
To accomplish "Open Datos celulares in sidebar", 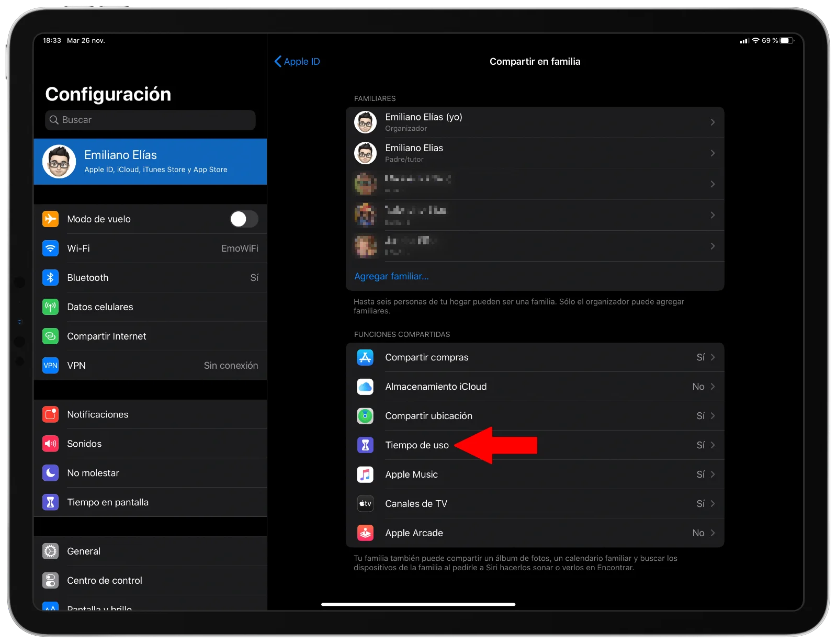I will point(150,307).
